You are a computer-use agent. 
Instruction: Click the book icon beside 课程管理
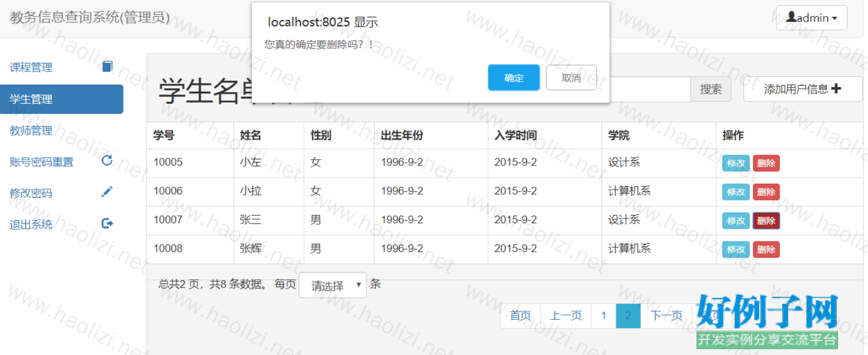(107, 66)
